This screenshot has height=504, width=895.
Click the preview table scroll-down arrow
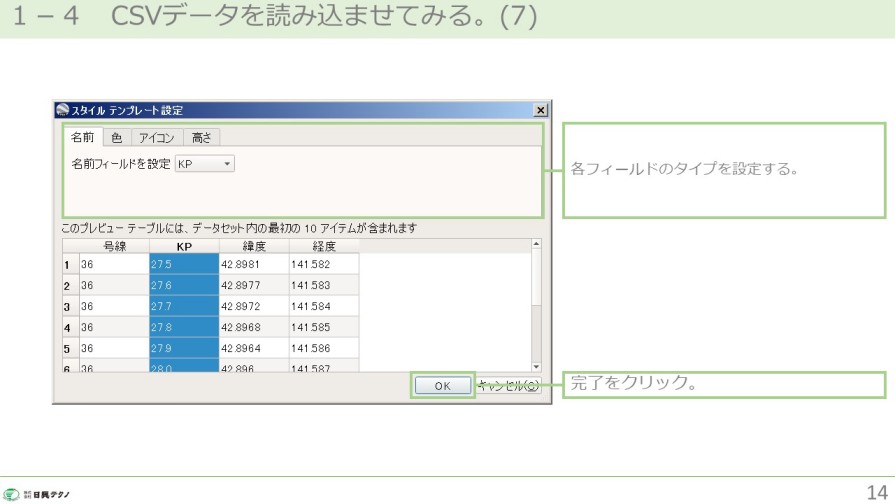click(536, 367)
